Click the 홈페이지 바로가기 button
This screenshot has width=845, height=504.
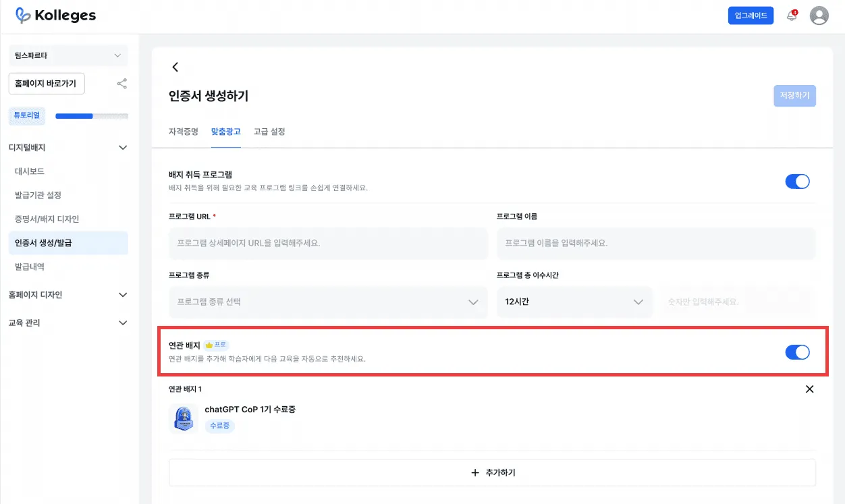click(47, 84)
